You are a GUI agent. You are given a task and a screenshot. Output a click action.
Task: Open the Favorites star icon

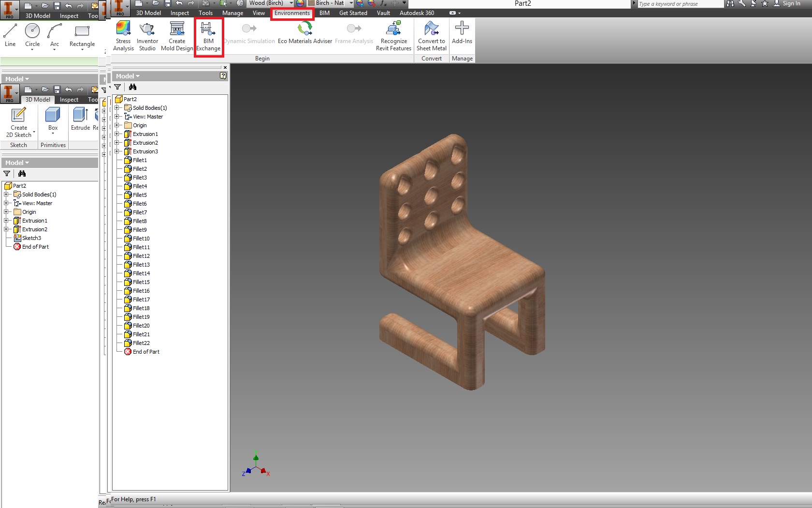coord(765,3)
